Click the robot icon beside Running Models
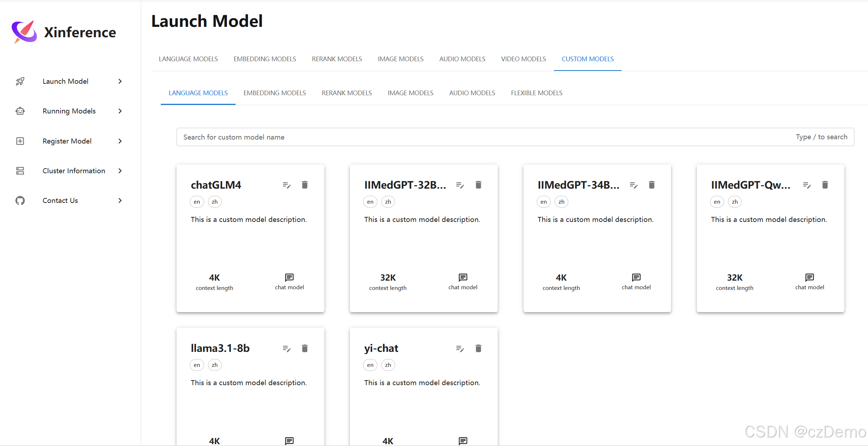Viewport: 868px width, 446px height. click(x=20, y=111)
